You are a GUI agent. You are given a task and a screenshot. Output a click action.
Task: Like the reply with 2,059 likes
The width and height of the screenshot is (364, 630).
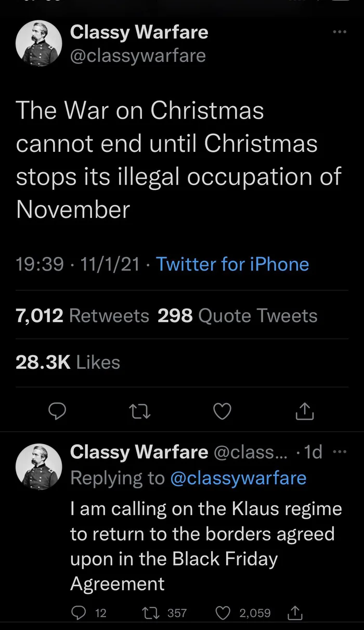[x=222, y=613]
